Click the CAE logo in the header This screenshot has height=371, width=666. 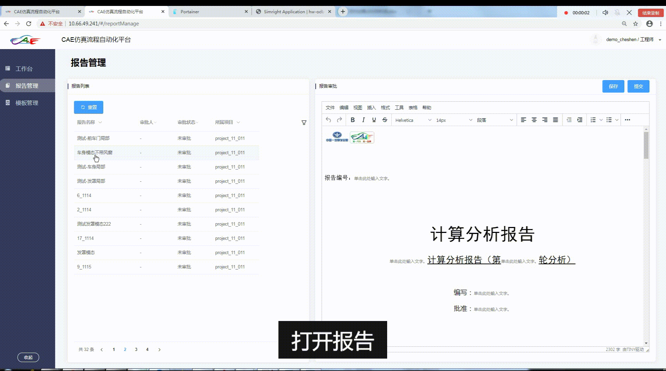25,40
